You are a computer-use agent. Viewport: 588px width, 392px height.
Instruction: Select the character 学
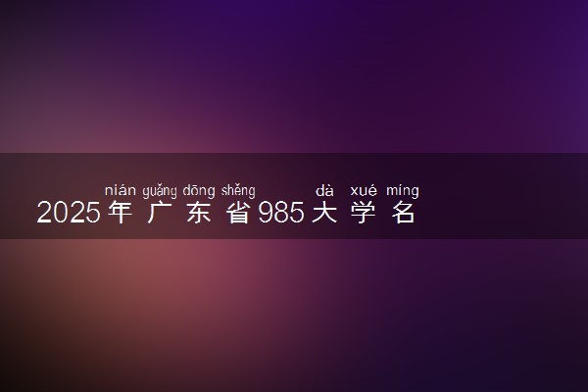[364, 213]
